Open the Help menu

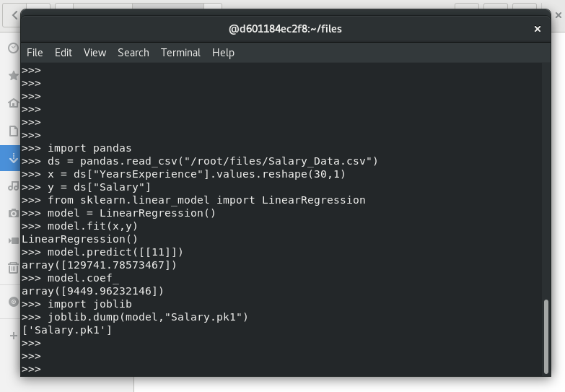click(x=223, y=53)
